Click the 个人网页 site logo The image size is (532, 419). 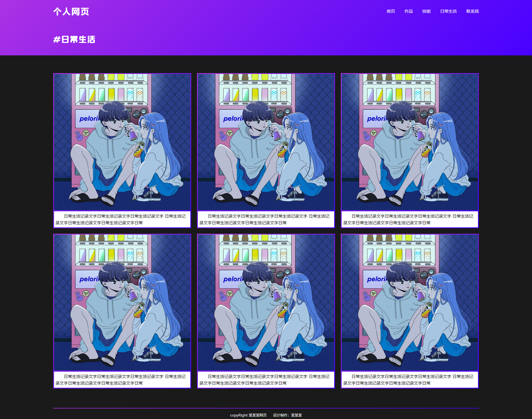(71, 12)
